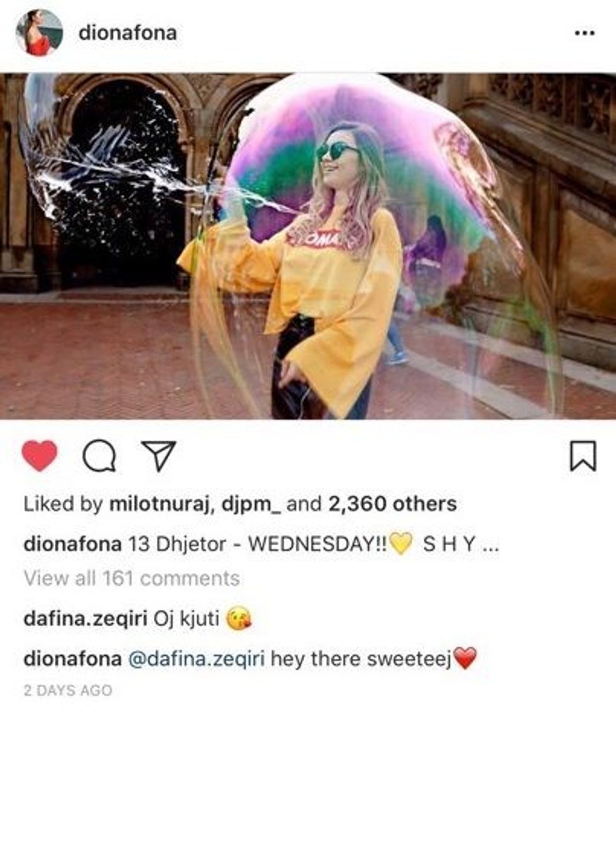616x862 pixels.
Task: Tap the 2 DAYS AGO timestamp
Action: [x=68, y=690]
